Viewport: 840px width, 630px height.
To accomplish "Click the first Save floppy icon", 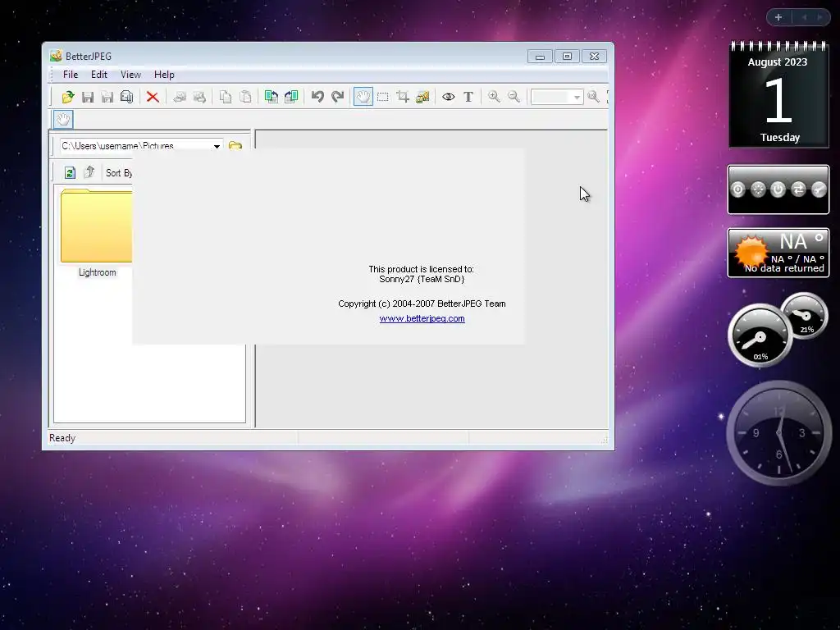I will coord(88,97).
